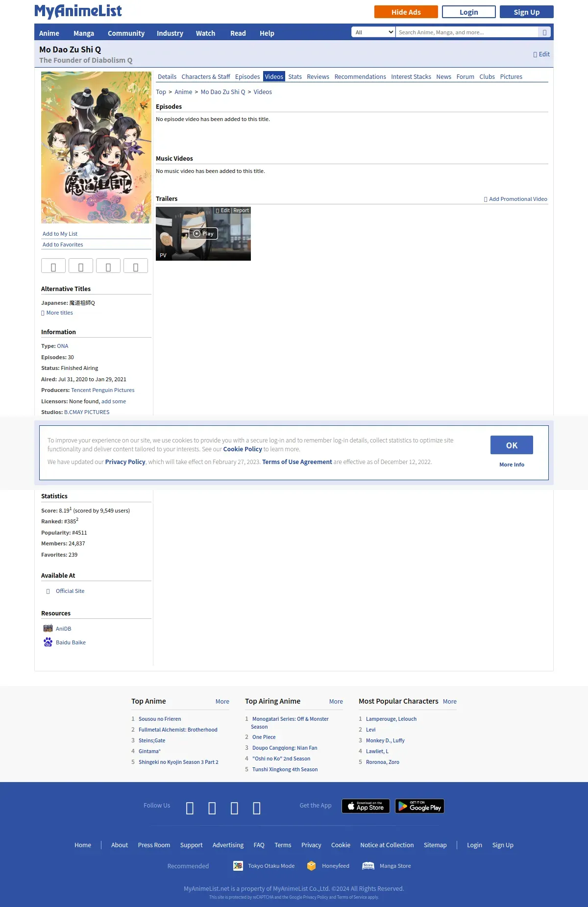
Task: Switch to the Reviews tab
Action: tap(318, 77)
